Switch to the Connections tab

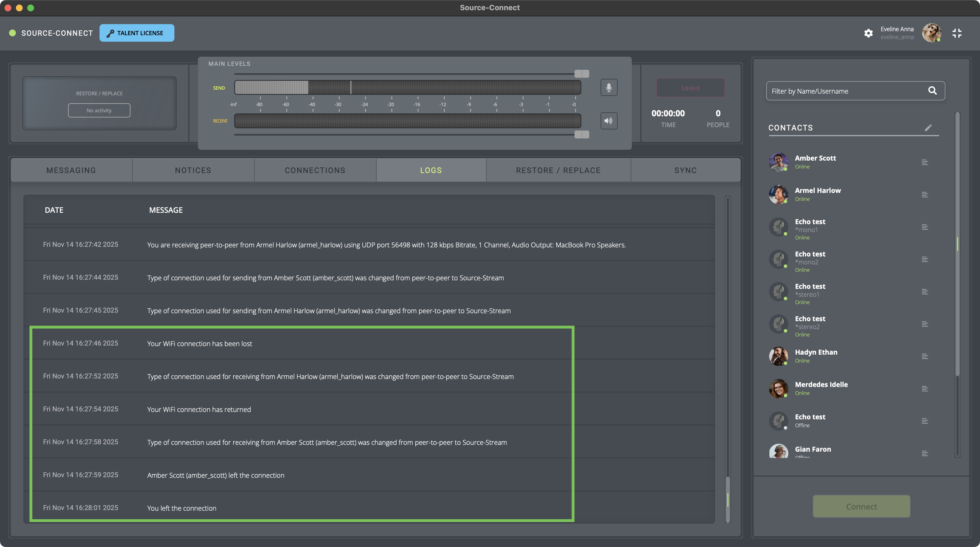click(x=315, y=171)
